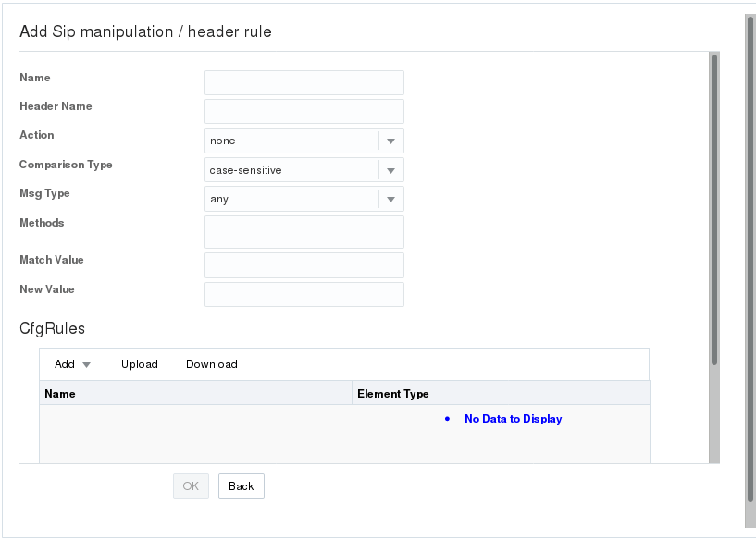756x540 pixels.
Task: Click the Comparison Type dropdown arrow icon
Action: (x=390, y=169)
